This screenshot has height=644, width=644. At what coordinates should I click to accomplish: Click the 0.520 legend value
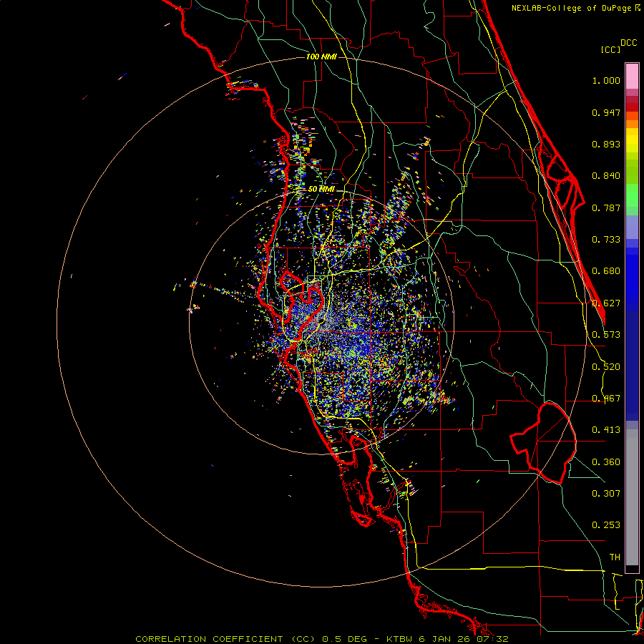pyautogui.click(x=606, y=367)
